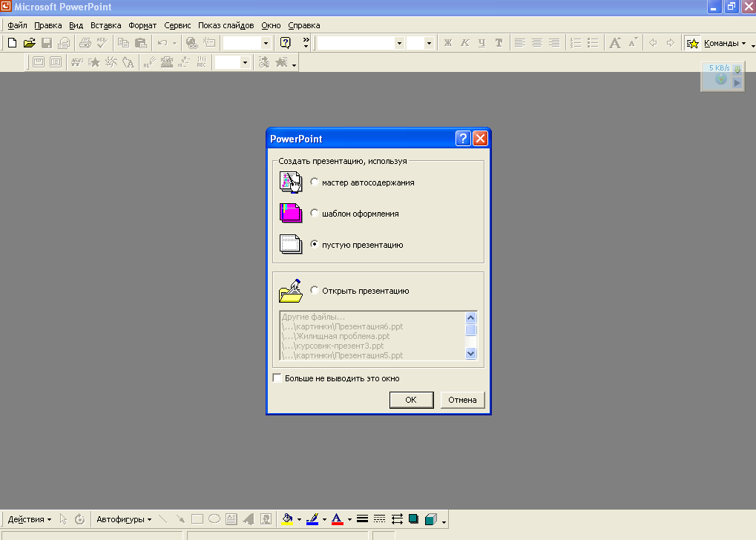Select the 'мастер автосодержания' radio option

pyautogui.click(x=315, y=182)
